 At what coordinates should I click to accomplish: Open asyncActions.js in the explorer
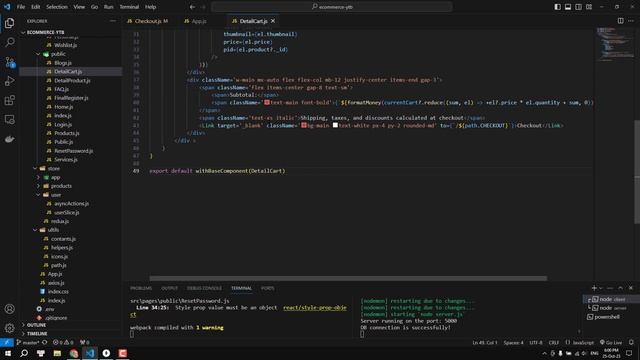tap(71, 203)
